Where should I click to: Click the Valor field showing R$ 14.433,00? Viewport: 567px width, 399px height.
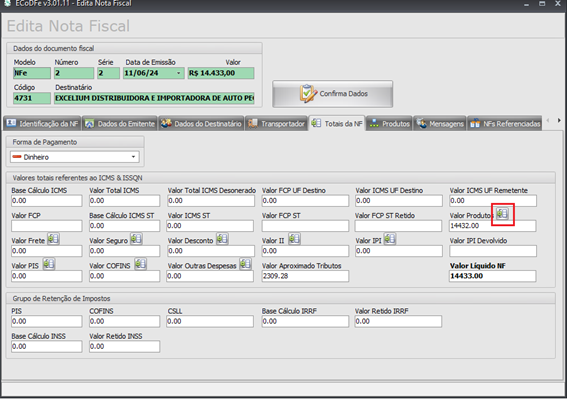(x=221, y=73)
